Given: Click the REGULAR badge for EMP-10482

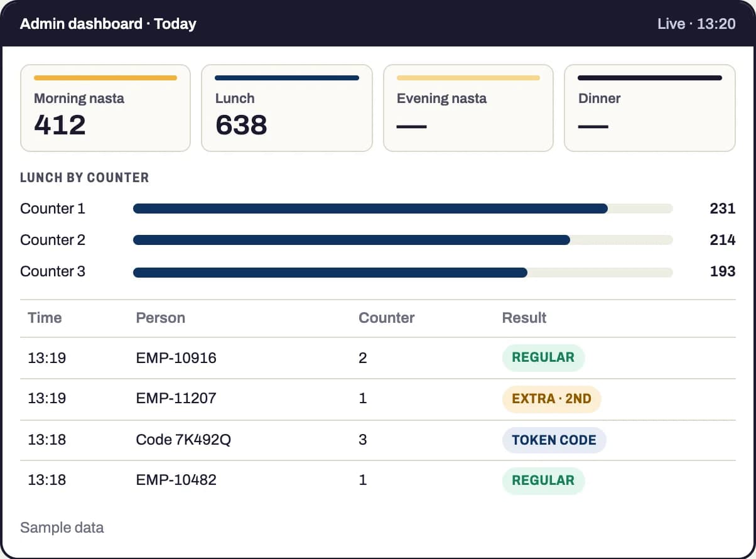Looking at the screenshot, I should tap(543, 480).
